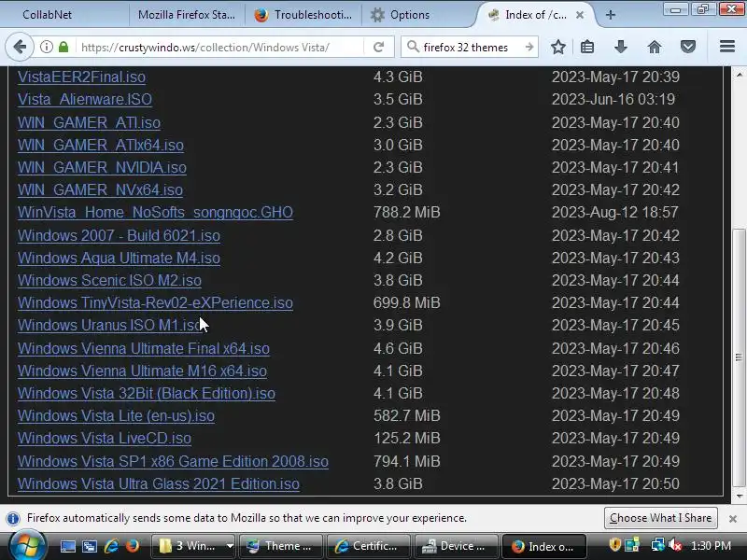The width and height of the screenshot is (747, 560).
Task: Click the page scrollbar up arrow
Action: click(x=739, y=75)
